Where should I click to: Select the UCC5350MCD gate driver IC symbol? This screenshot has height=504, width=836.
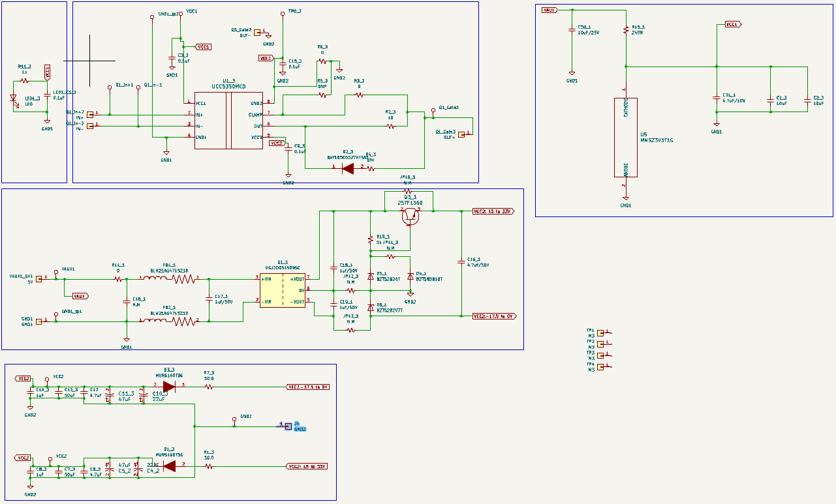(228, 121)
